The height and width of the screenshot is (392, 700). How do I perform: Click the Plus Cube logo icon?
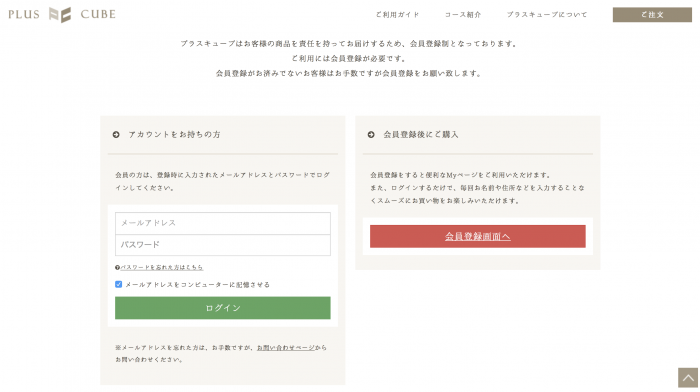pos(60,15)
